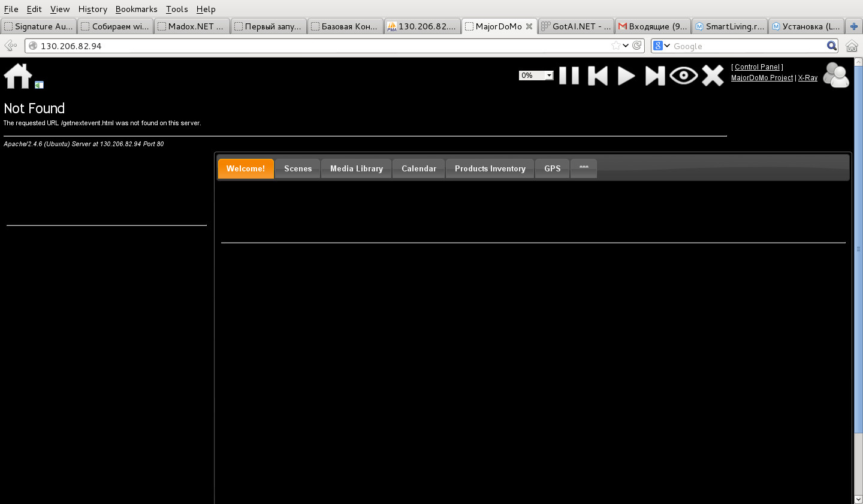Image resolution: width=863 pixels, height=504 pixels.
Task: Open the Edit menu
Action: (x=34, y=9)
